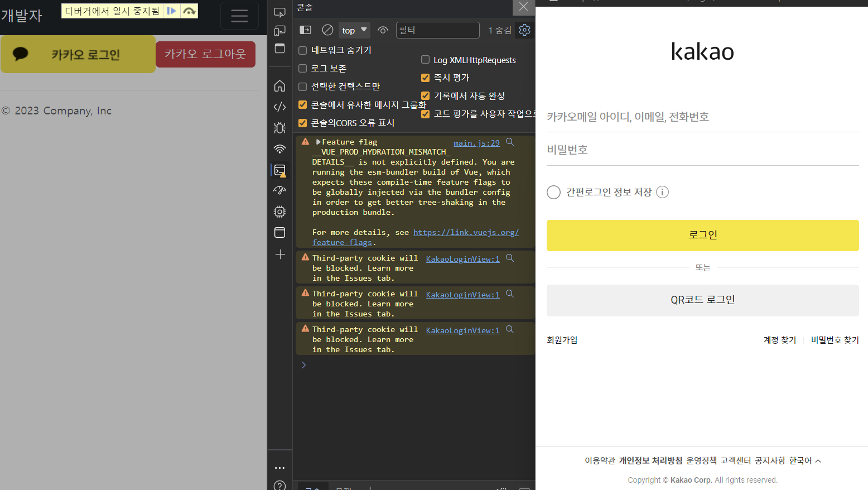Open the hamburger navigation menu
868x490 pixels.
point(239,16)
